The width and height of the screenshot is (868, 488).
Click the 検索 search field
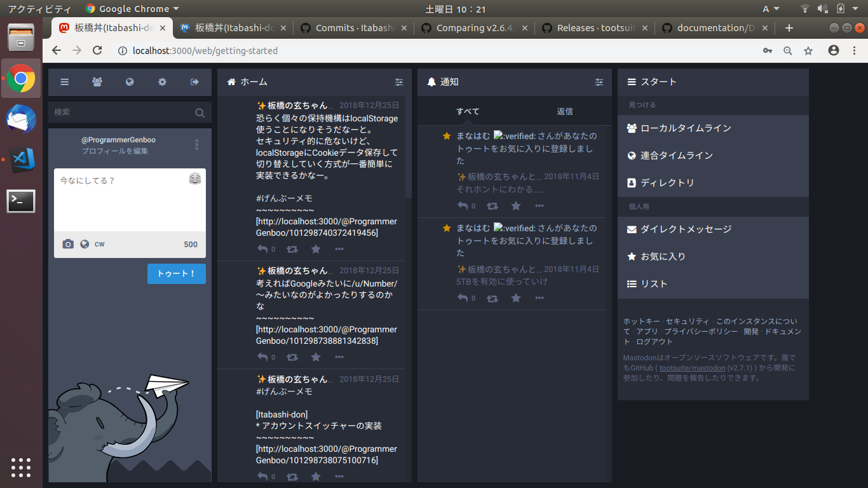pyautogui.click(x=124, y=112)
